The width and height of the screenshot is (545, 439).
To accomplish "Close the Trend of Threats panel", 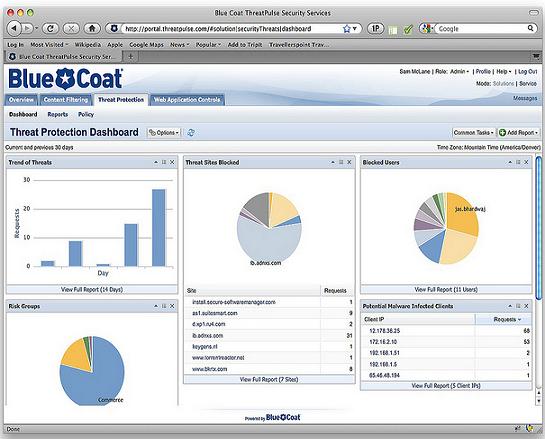I will tap(172, 162).
